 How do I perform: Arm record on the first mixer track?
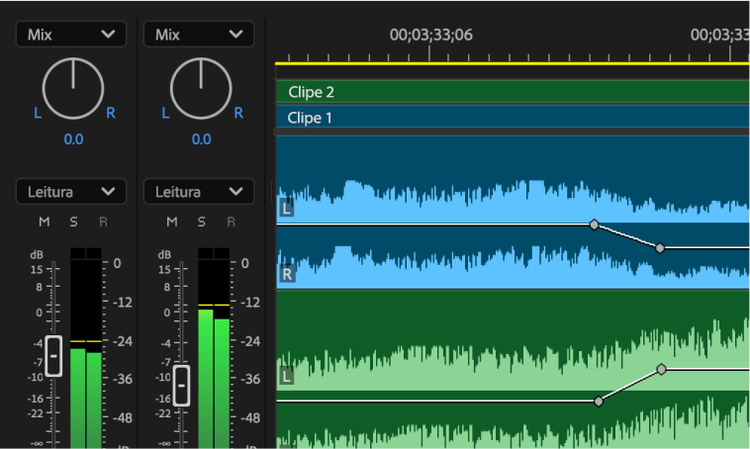[x=103, y=221]
